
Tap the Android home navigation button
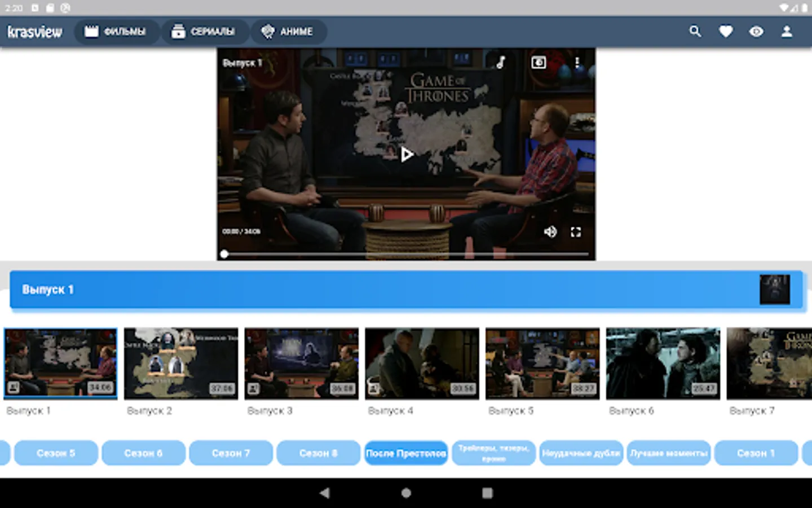[x=406, y=493]
